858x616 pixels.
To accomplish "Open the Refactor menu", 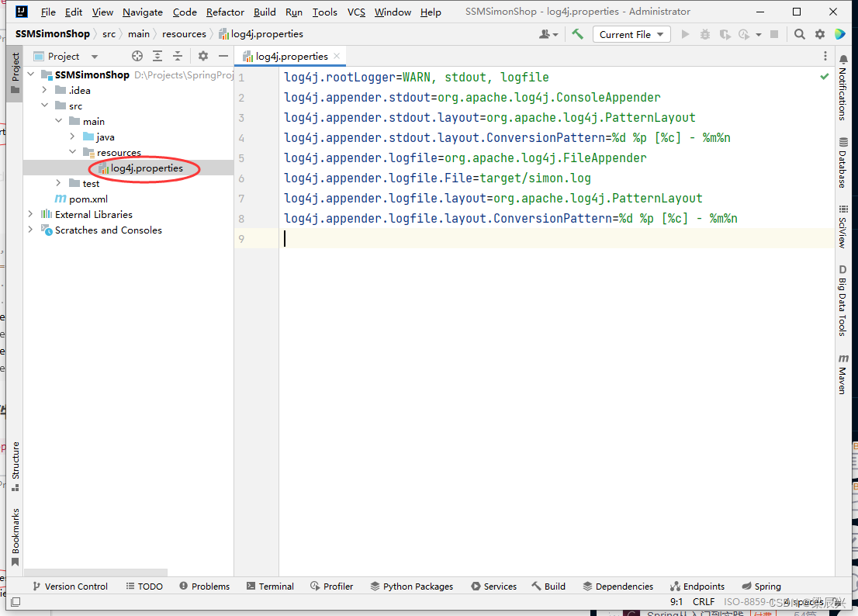I will [x=225, y=12].
